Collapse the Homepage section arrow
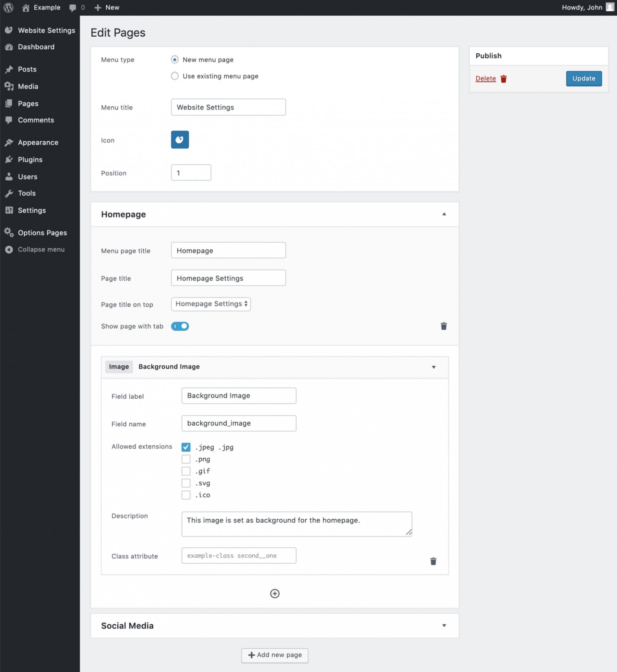617x672 pixels. click(444, 214)
